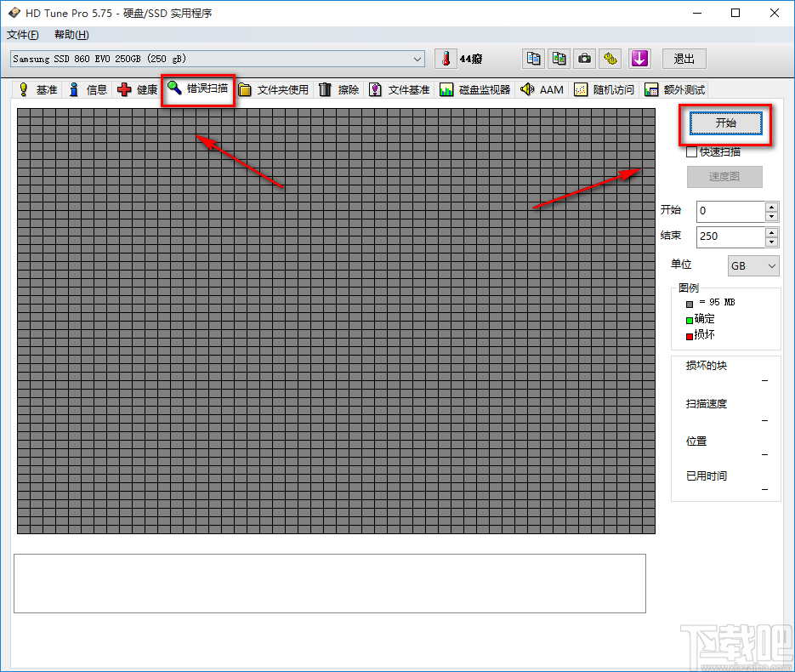Close the HD Tune Pro window
This screenshot has height=672, width=795.
775,14
